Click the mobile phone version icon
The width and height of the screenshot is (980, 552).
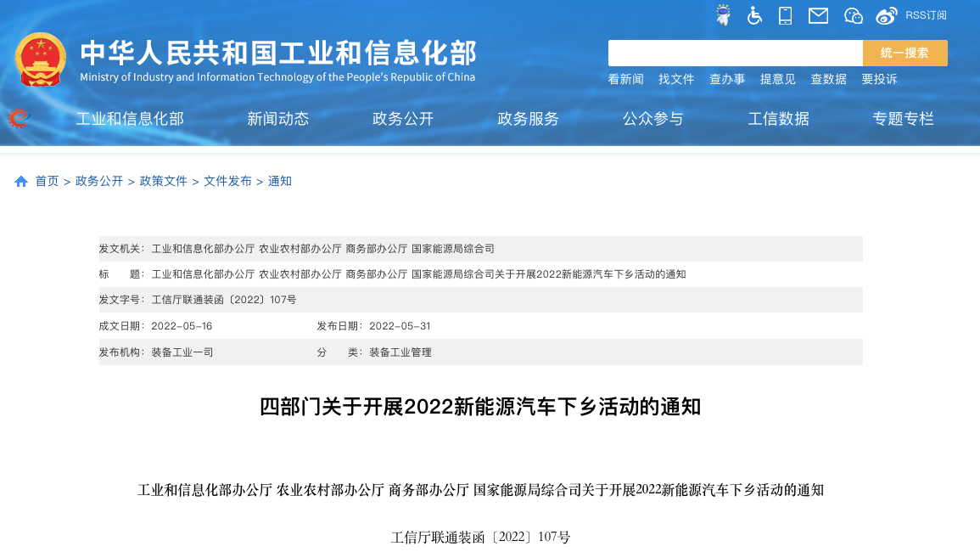[x=785, y=15]
